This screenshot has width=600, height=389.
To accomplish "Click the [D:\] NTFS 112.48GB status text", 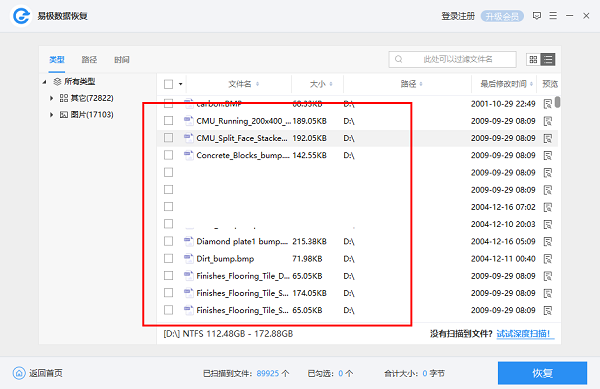I will pyautogui.click(x=228, y=334).
